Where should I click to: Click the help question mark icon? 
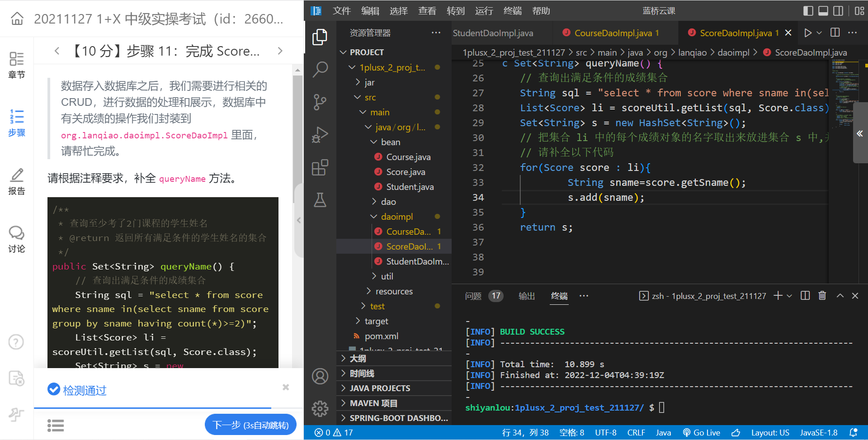[16, 342]
